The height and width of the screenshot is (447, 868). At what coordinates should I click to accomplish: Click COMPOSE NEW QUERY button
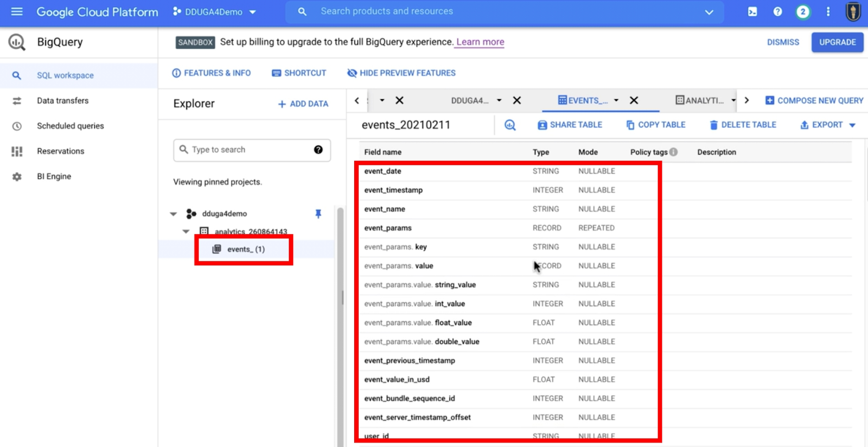pyautogui.click(x=814, y=100)
